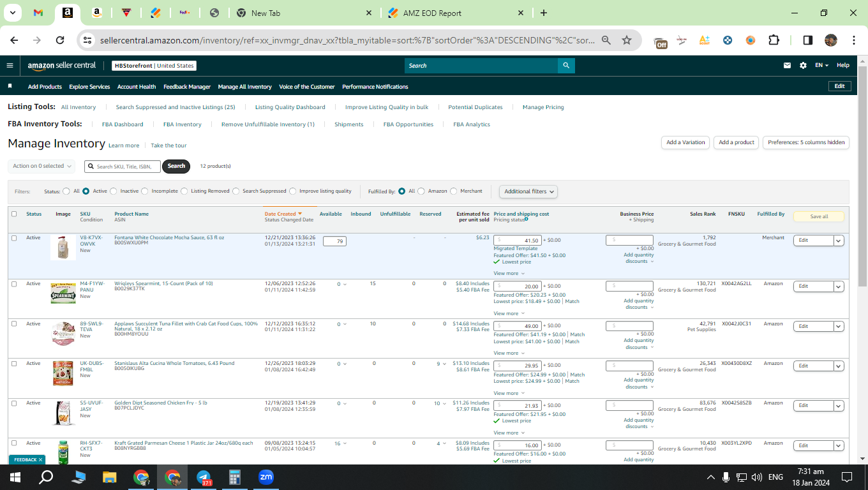Screen dimensions: 868x490
Task: Open Remove Unfulfillable Inventory (1) link
Action: (x=268, y=124)
